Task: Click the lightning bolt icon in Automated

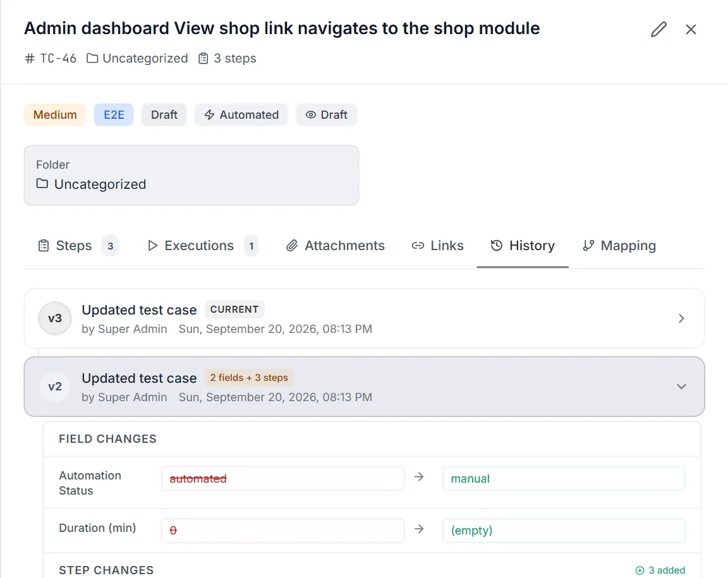Action: point(209,115)
